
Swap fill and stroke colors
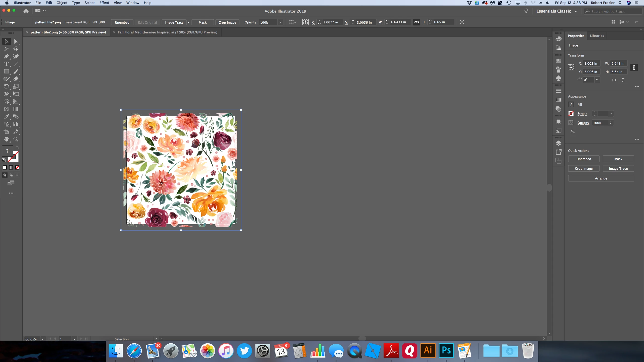point(17,147)
